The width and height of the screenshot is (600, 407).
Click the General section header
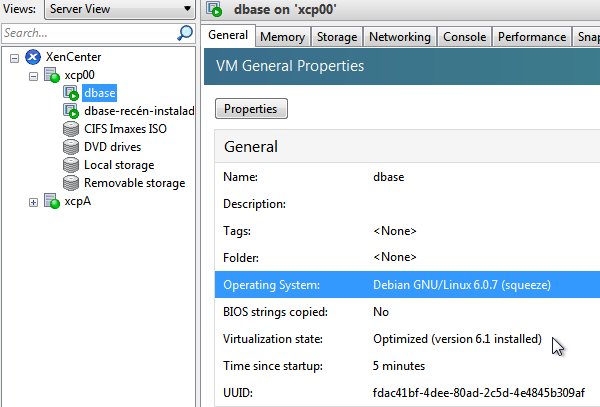pos(407,146)
